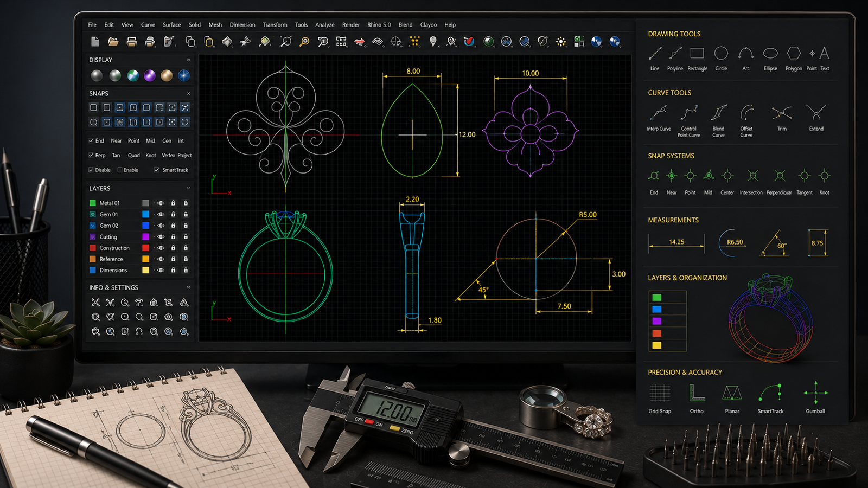The width and height of the screenshot is (868, 488).
Task: Click the R6.50 radius measurement icon
Action: [732, 242]
